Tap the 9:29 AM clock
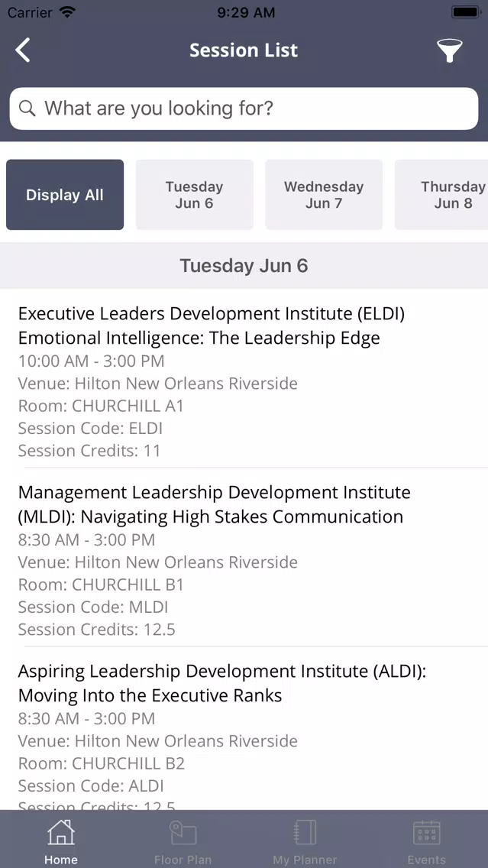488x868 pixels. 246,12
